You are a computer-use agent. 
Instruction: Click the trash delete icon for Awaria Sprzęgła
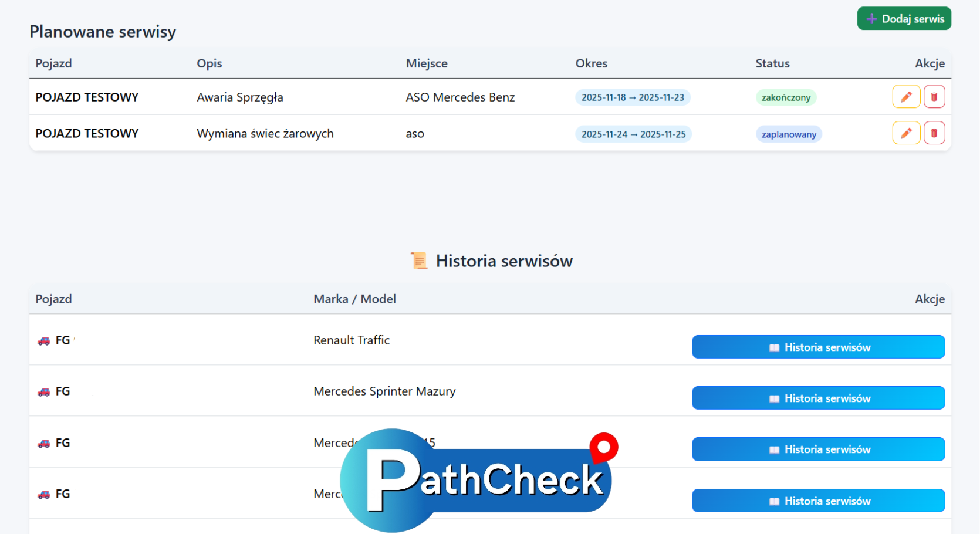(x=934, y=96)
